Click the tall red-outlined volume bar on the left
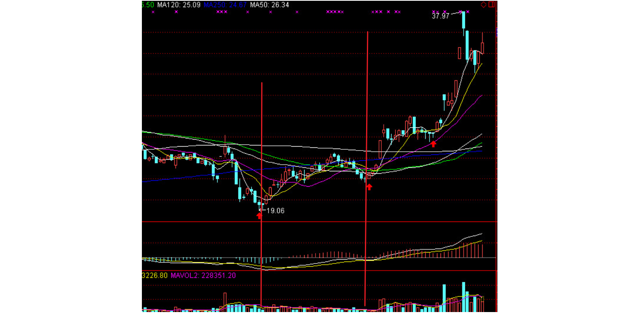 click(225, 301)
